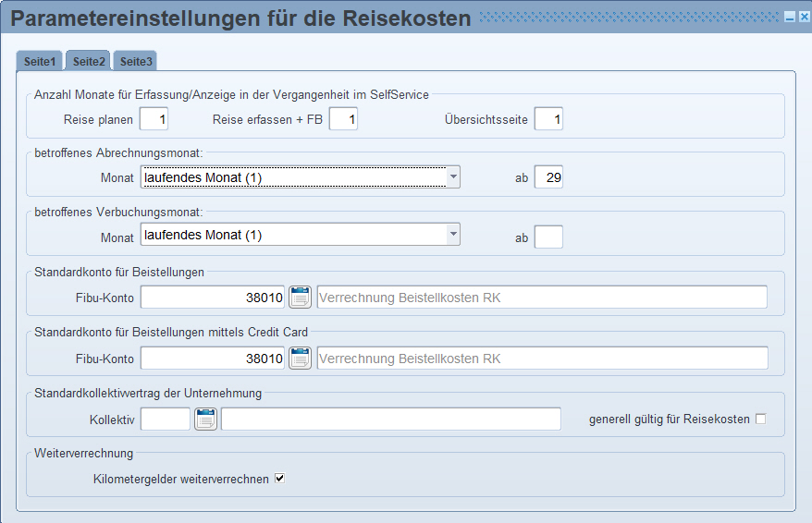Screen dimensions: 812x523
Task: Close the Parametereinstellungen window
Action: 803,18
